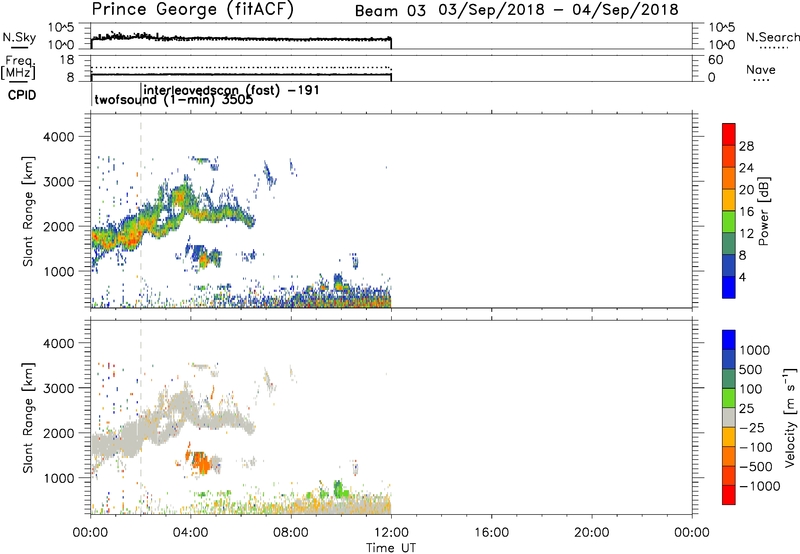Click the red top segment of Power colorbar
800x554 pixels.
729,134
